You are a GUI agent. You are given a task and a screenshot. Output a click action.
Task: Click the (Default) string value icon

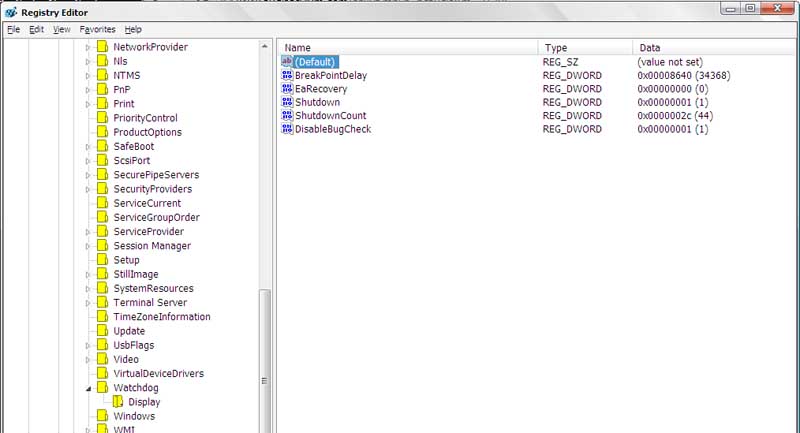[287, 61]
